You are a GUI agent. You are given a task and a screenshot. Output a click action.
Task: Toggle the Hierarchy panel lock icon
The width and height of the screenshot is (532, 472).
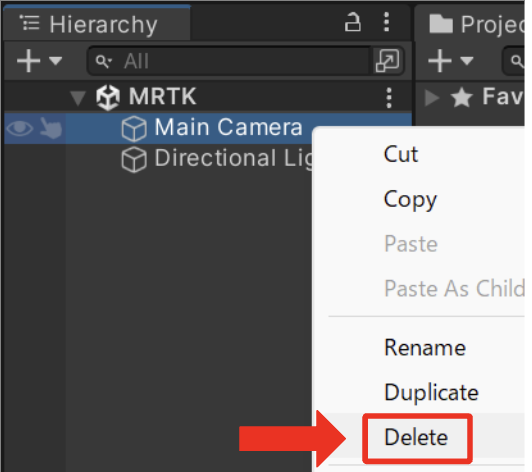point(353,23)
